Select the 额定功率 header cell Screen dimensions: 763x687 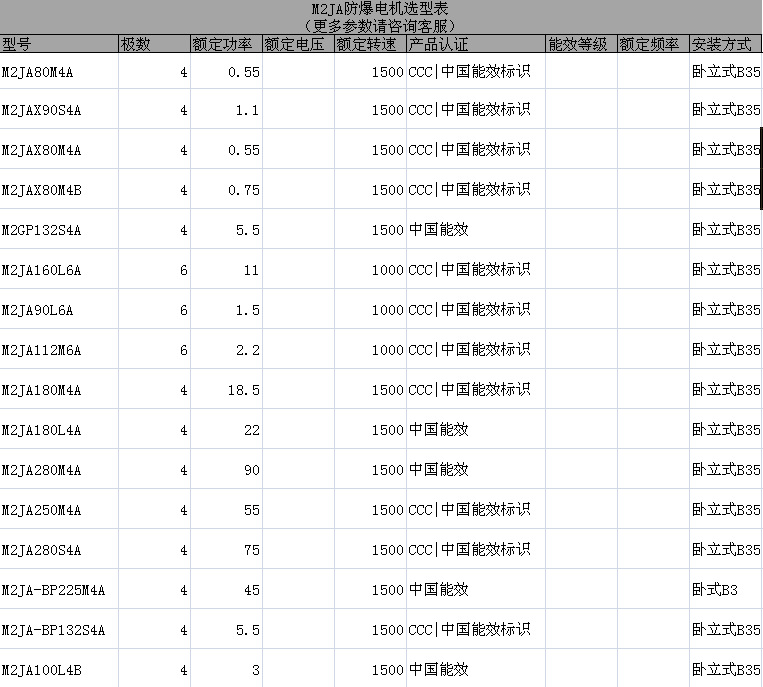click(226, 45)
